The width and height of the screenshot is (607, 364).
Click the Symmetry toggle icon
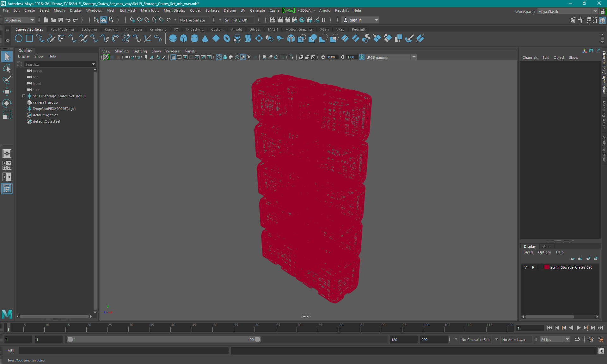[238, 20]
